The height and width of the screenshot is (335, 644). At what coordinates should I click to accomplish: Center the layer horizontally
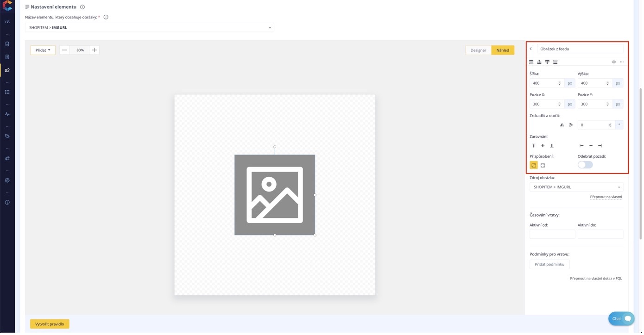click(x=592, y=146)
